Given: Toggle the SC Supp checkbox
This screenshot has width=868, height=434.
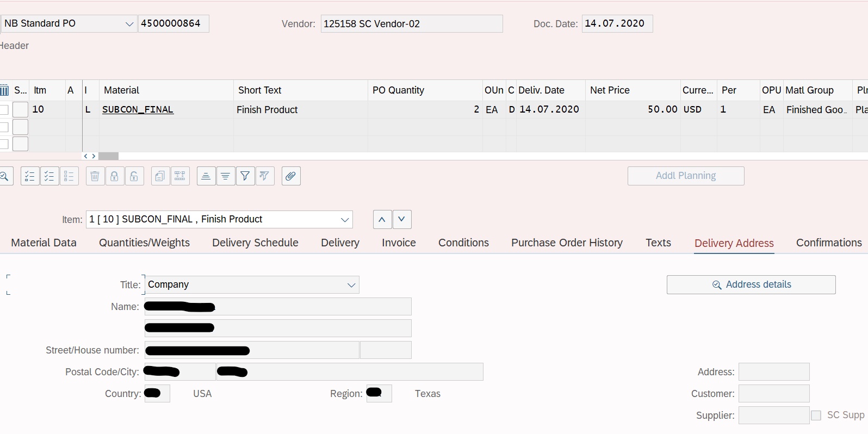Looking at the screenshot, I should click(x=816, y=416).
